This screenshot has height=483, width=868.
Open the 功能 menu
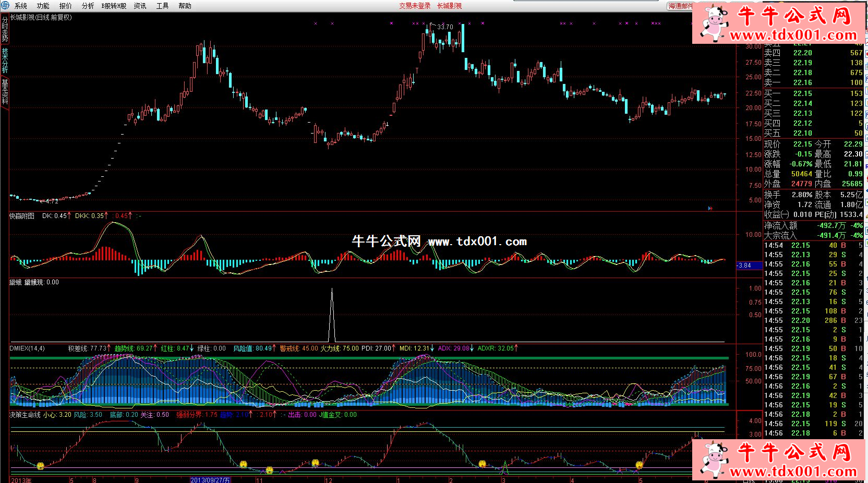click(43, 6)
